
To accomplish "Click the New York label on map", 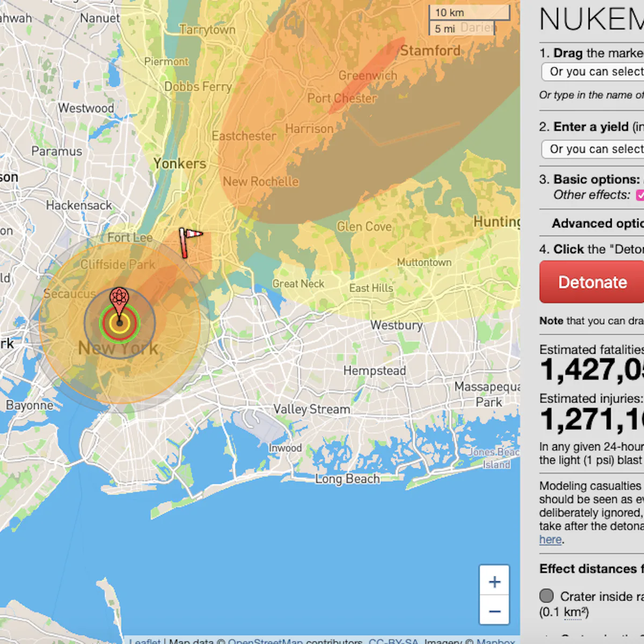I will tap(118, 348).
